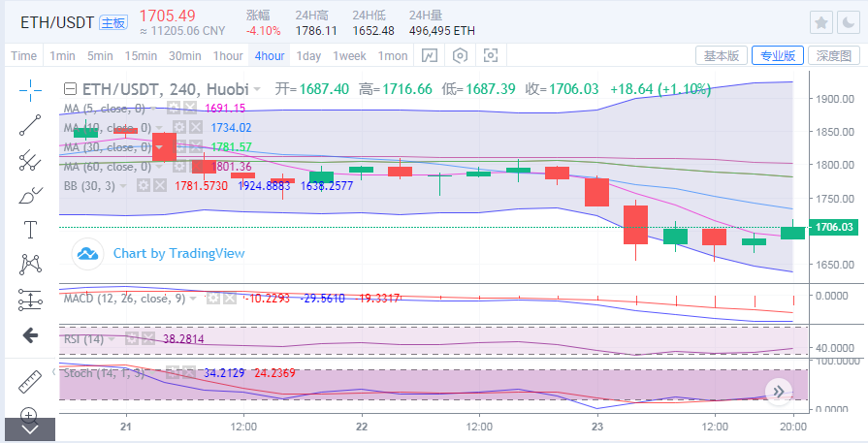Select the zoom in magnifier tool
Viewport: 868px width, 443px height.
(x=30, y=415)
